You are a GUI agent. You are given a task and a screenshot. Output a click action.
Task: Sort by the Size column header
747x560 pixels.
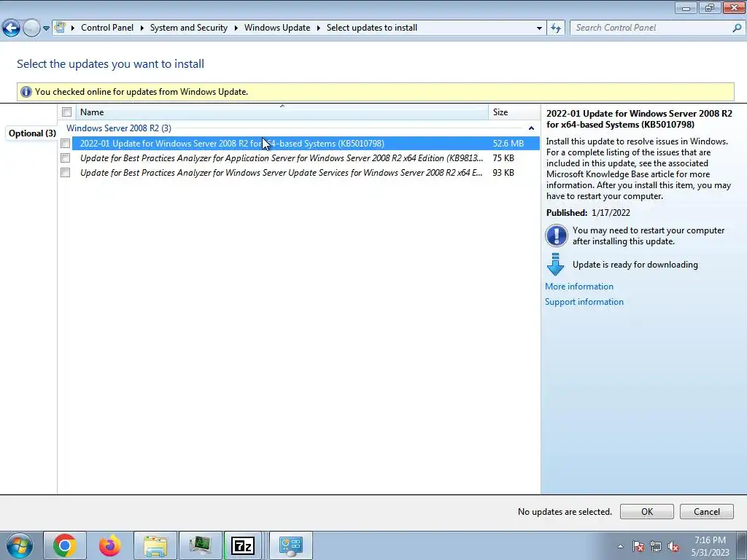point(514,112)
